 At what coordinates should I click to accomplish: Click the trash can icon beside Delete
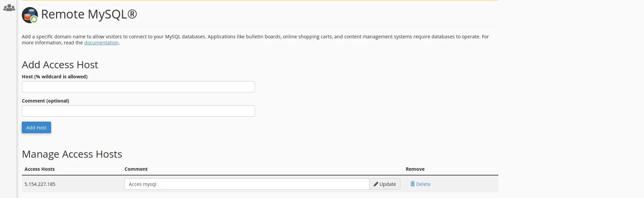412,184
